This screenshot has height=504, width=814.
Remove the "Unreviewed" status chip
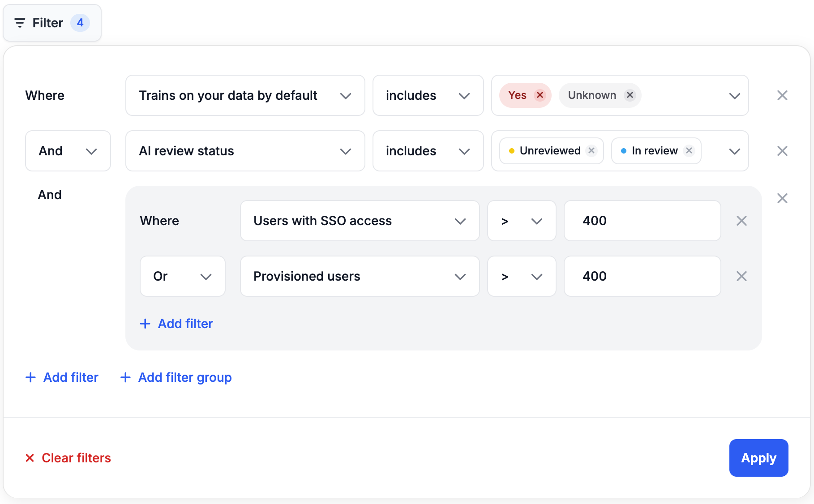591,151
